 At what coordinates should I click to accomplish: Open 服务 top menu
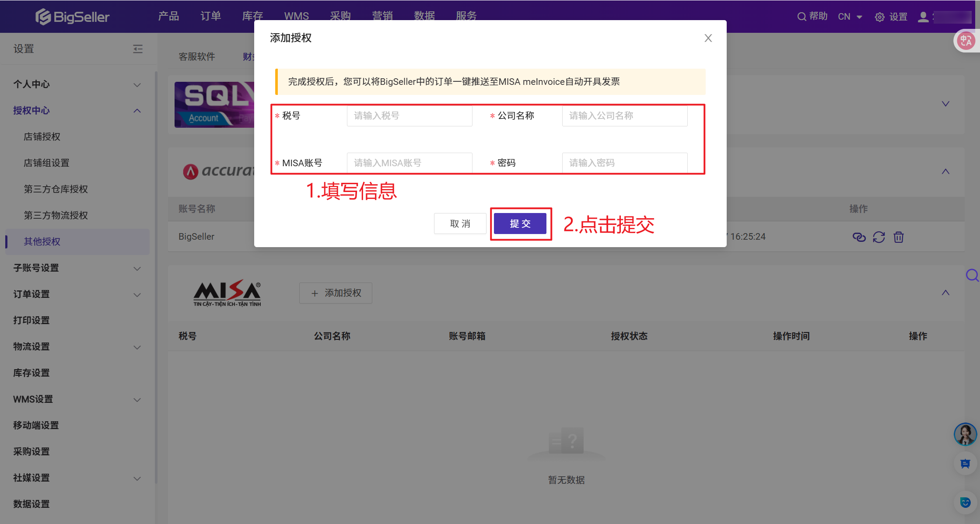tap(466, 16)
